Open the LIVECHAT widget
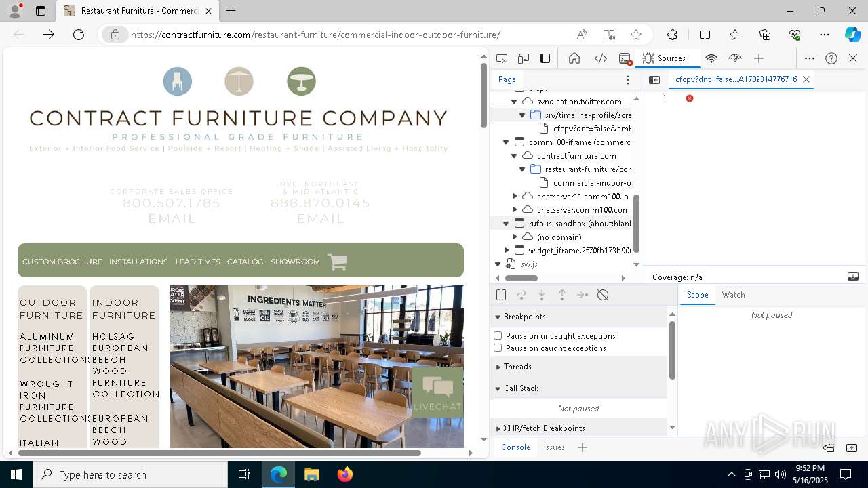The image size is (868, 488). tap(437, 392)
